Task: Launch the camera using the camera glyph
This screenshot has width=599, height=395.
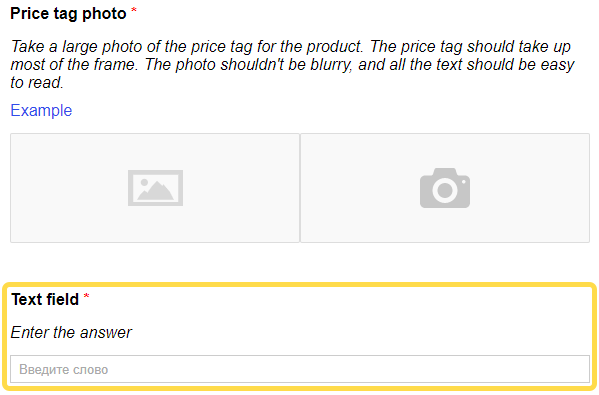Action: click(445, 188)
